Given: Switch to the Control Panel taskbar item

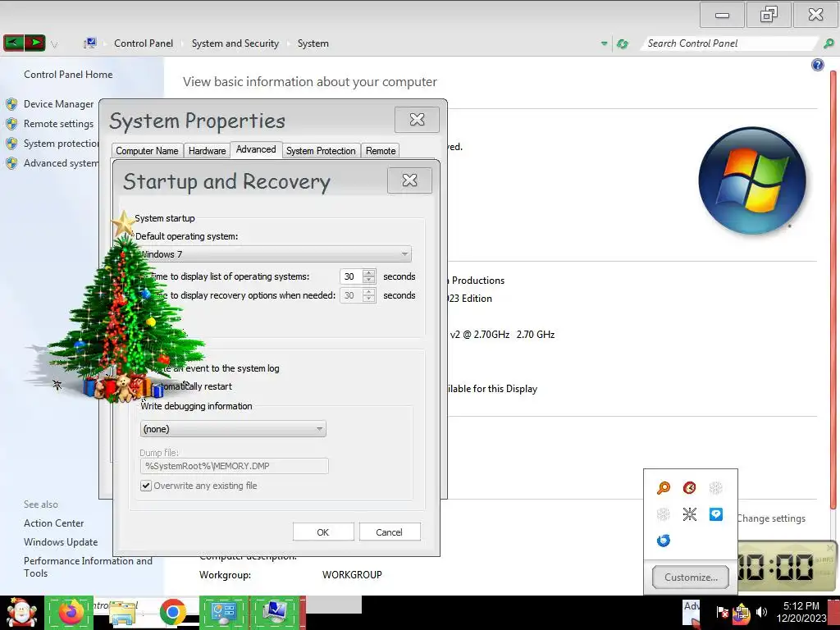Looking at the screenshot, I should [x=224, y=613].
